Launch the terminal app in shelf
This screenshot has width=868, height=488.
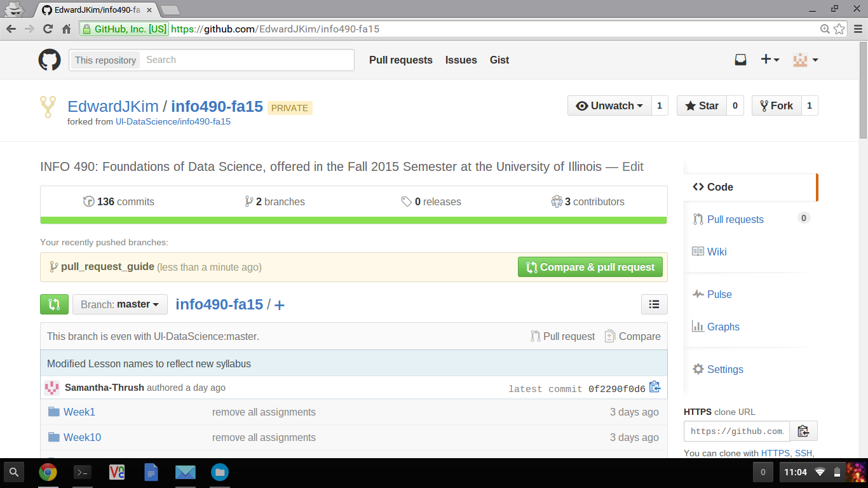pos(82,472)
